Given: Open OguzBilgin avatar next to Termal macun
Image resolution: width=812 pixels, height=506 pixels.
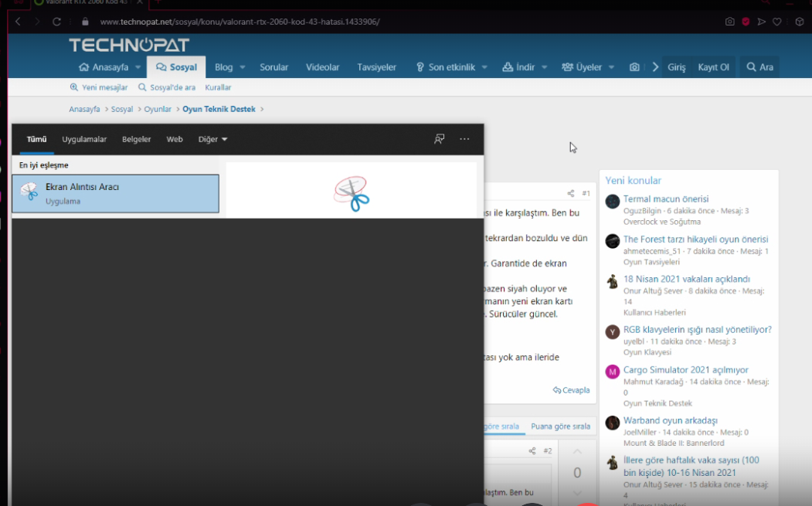Looking at the screenshot, I should coord(613,202).
